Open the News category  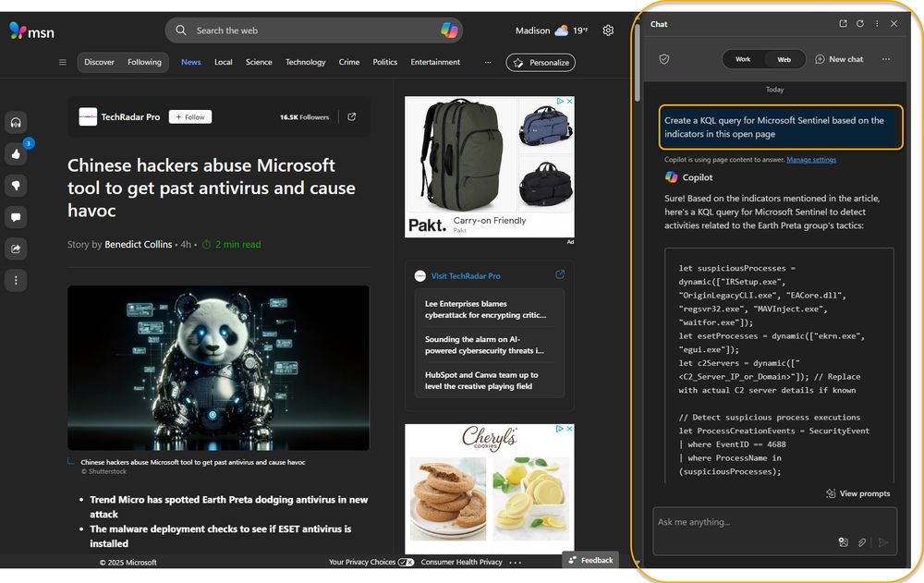click(191, 62)
